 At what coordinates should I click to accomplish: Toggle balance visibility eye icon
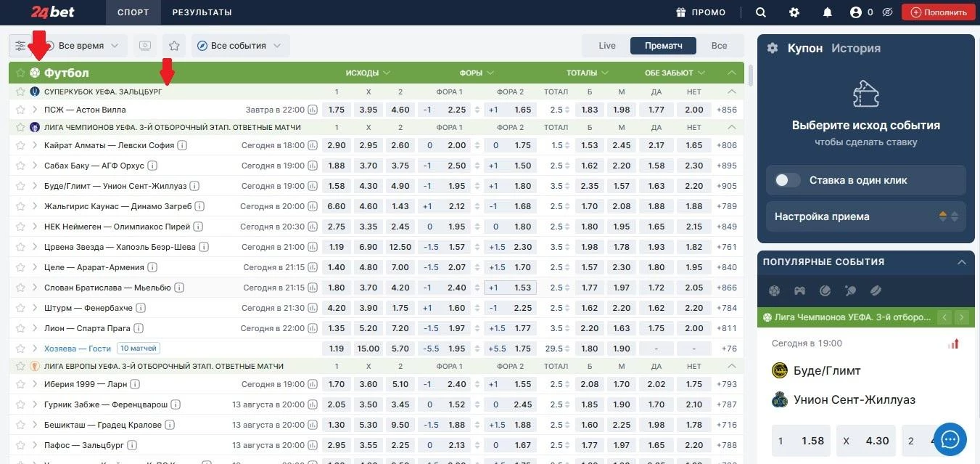point(886,12)
